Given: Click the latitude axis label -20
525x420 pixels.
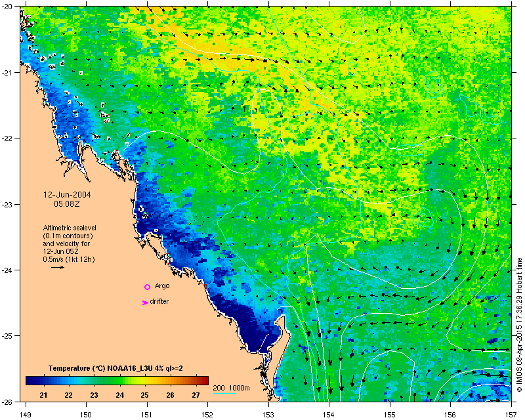Looking at the screenshot, I should click(x=9, y=7).
